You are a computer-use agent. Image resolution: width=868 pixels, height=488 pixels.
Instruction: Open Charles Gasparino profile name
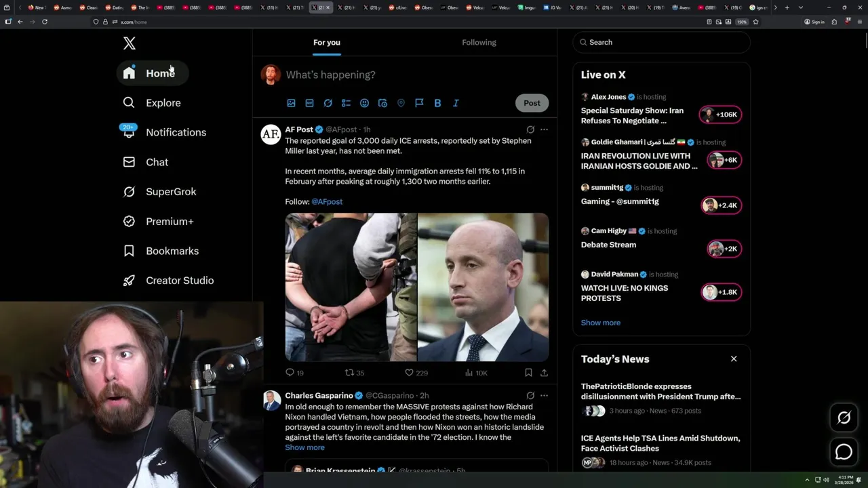pos(319,396)
